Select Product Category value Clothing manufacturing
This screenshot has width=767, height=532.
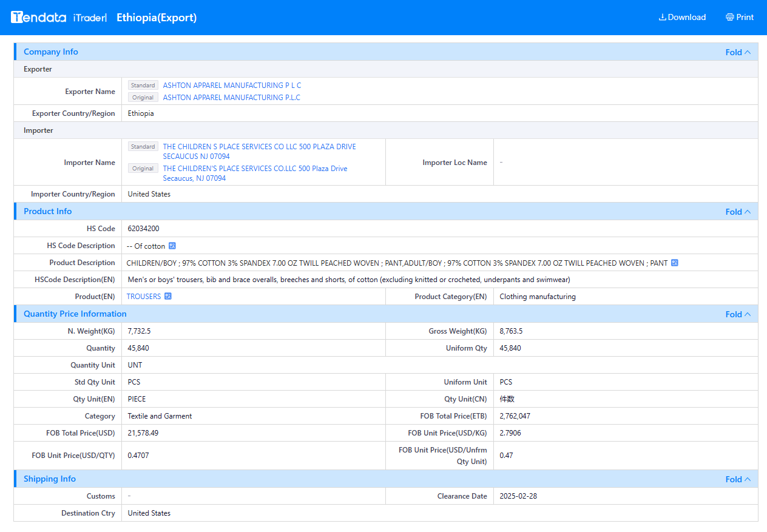[538, 297]
